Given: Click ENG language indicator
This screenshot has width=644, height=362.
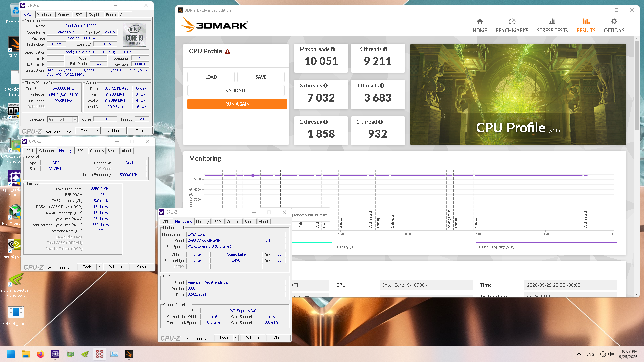Looking at the screenshot, I should [590, 354].
